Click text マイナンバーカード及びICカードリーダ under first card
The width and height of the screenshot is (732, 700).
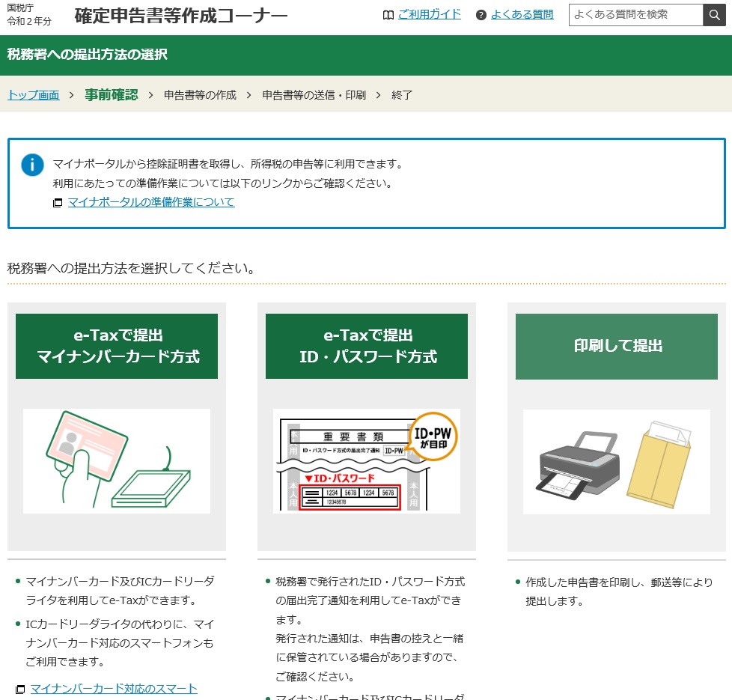click(x=120, y=582)
